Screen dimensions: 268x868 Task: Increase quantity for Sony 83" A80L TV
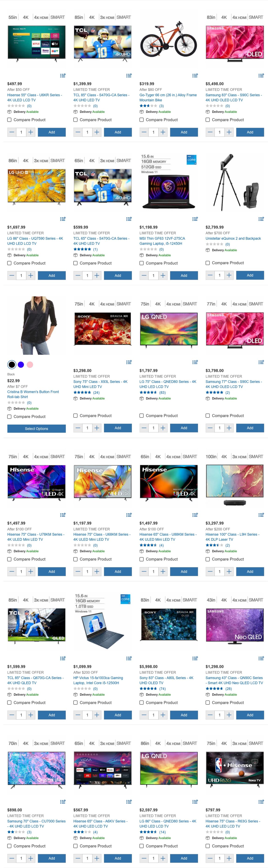(163, 715)
